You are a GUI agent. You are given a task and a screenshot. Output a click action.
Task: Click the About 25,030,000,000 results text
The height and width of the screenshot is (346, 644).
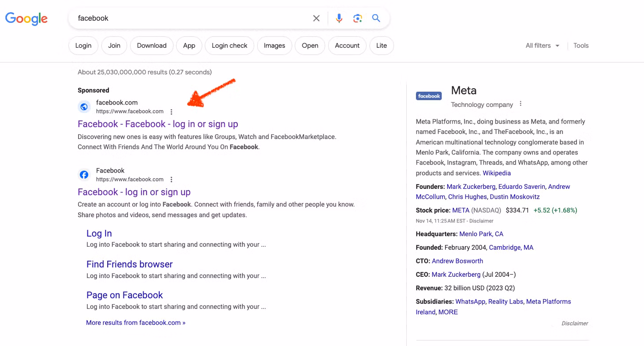tap(145, 72)
